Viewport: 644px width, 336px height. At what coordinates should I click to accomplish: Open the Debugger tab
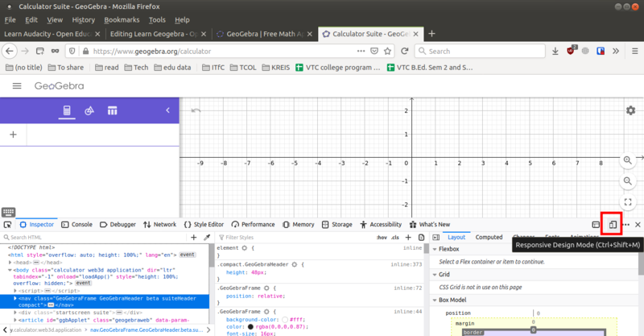118,225
